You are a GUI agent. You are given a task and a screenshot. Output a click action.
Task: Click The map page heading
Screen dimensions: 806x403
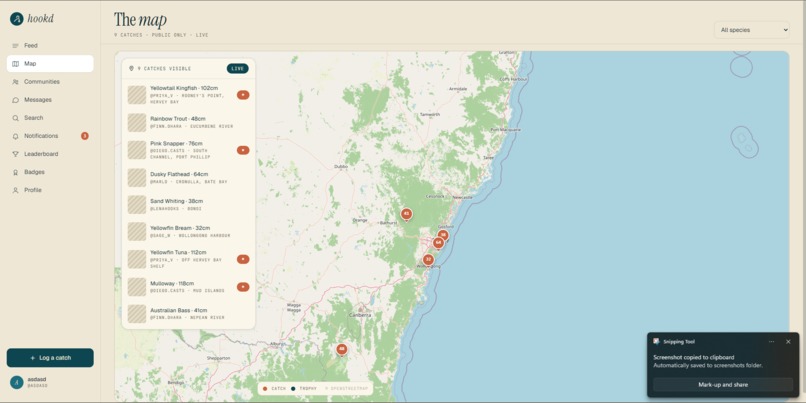[140, 20]
